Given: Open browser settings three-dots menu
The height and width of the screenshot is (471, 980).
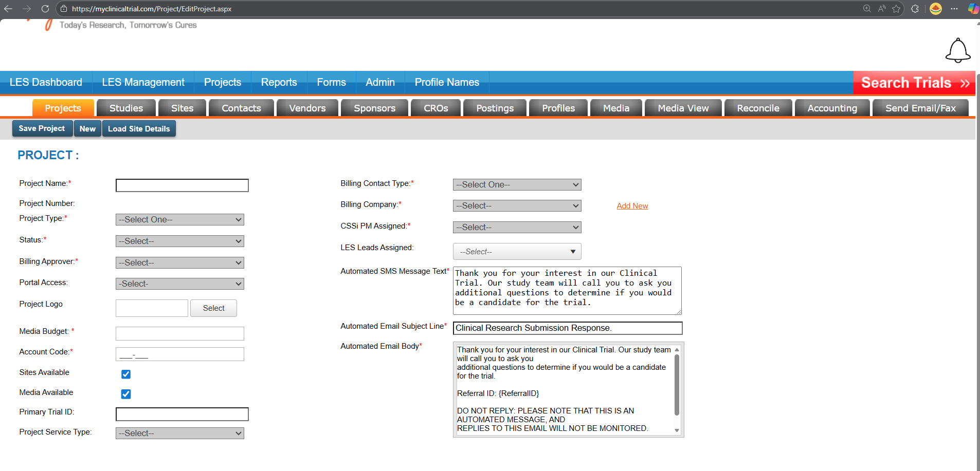Looking at the screenshot, I should (x=954, y=9).
